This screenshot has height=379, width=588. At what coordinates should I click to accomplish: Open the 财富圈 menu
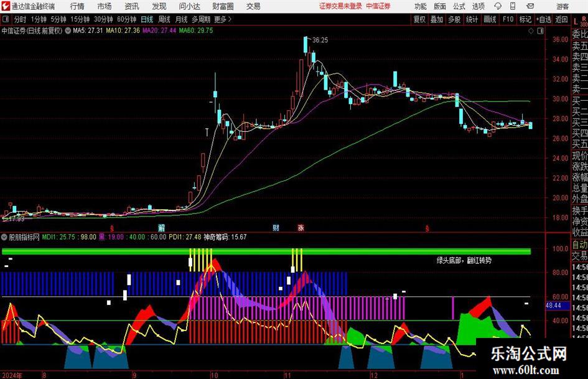click(223, 6)
